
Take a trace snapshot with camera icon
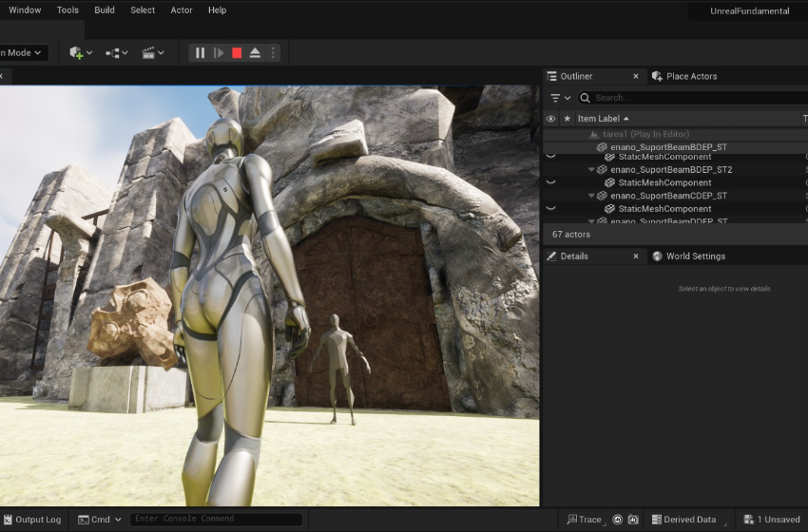[633, 519]
